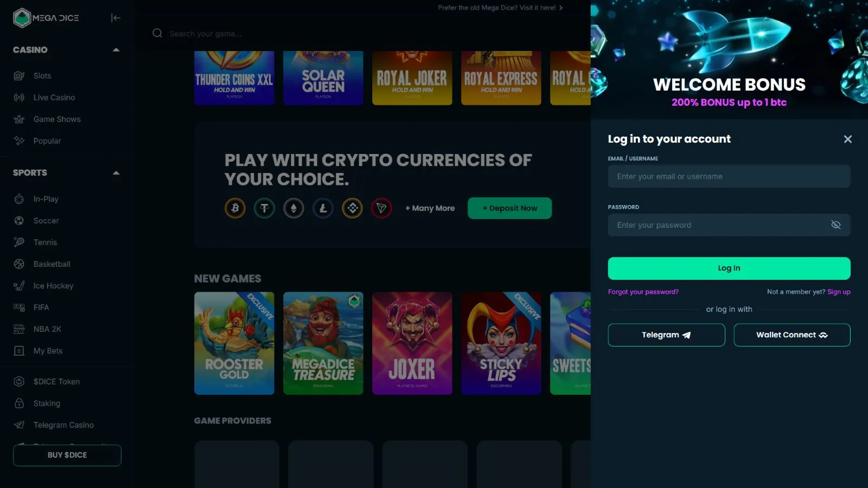This screenshot has height=488, width=868.
Task: Click the Mega Dice logo
Action: [x=46, y=18]
